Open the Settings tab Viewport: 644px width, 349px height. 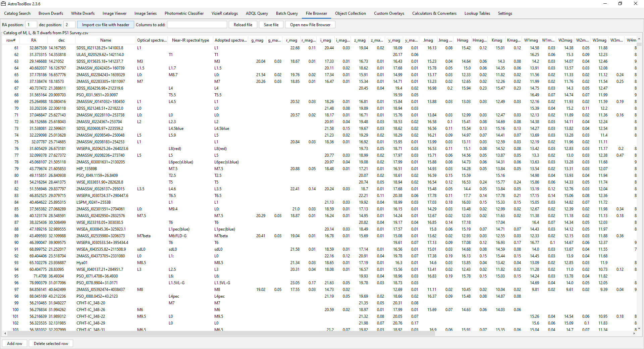(505, 13)
